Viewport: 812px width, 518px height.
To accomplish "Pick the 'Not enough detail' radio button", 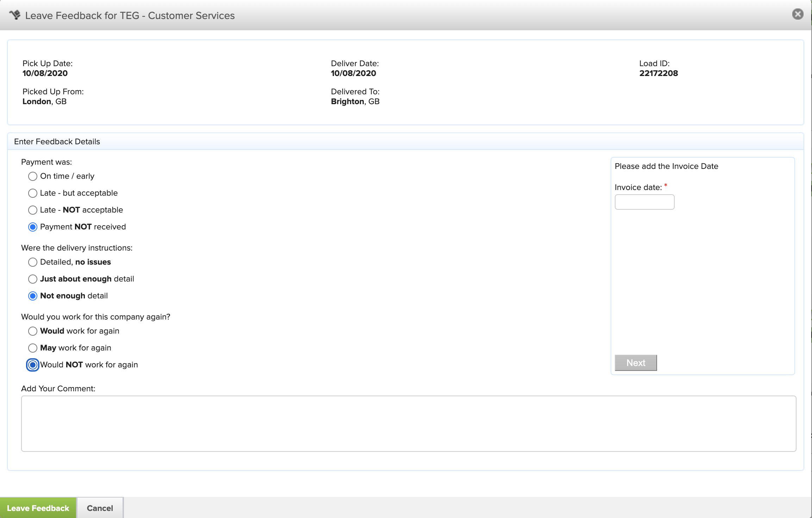I will pos(33,296).
